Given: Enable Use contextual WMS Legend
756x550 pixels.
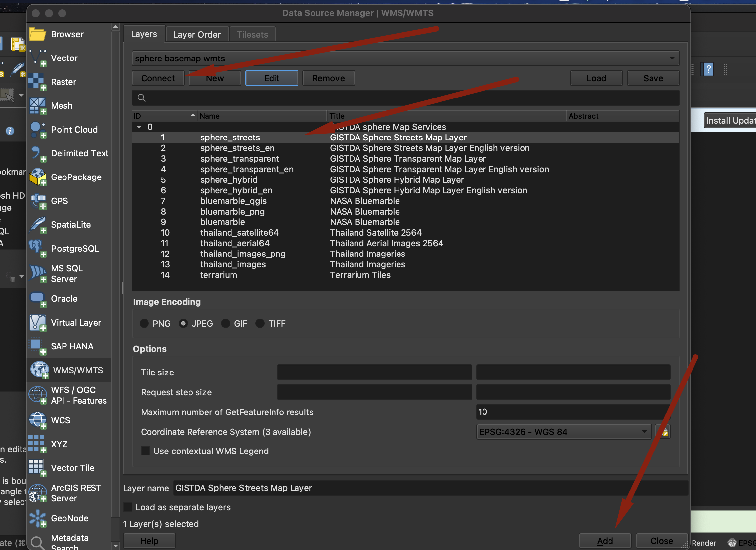Looking at the screenshot, I should pyautogui.click(x=145, y=451).
